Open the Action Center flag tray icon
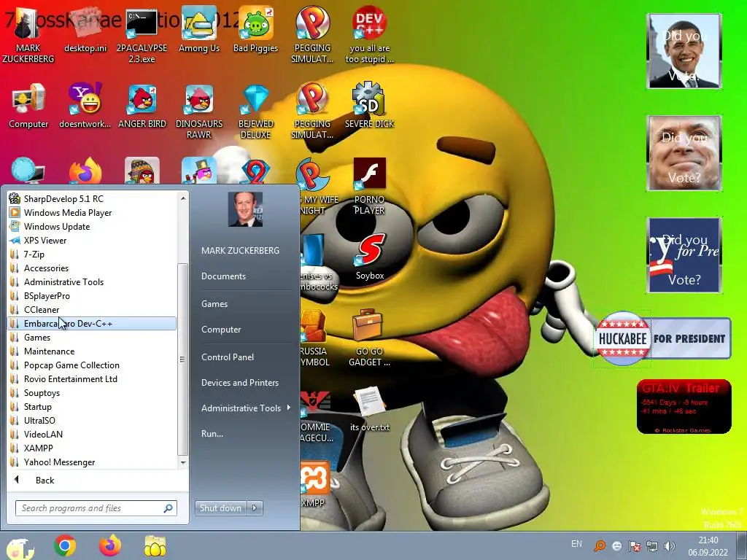747x560 pixels. 634,546
